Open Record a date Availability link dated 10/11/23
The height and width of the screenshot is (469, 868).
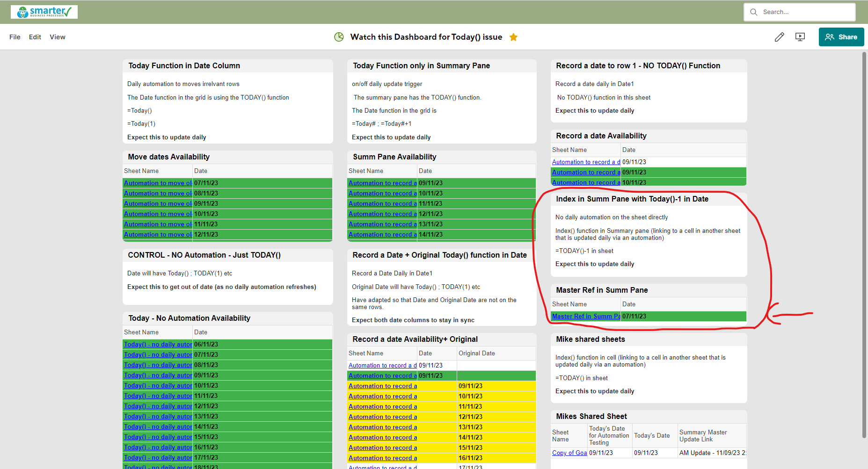(586, 183)
